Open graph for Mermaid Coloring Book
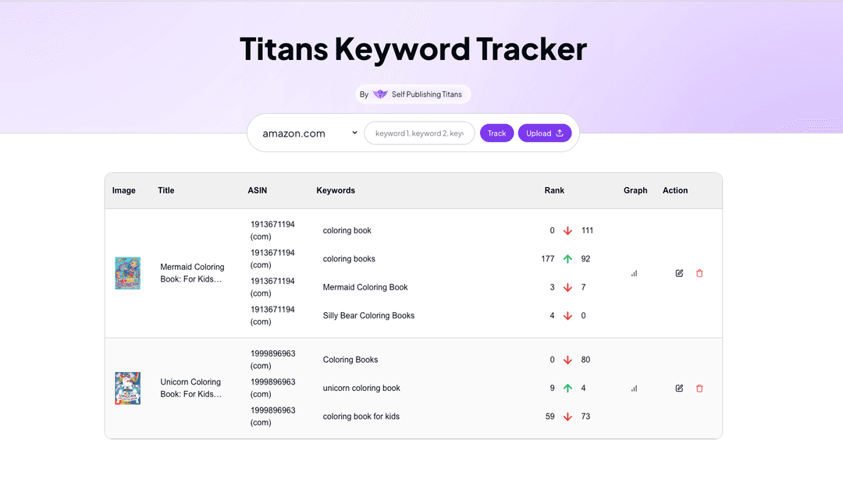Image resolution: width=843 pixels, height=504 pixels. [x=634, y=273]
